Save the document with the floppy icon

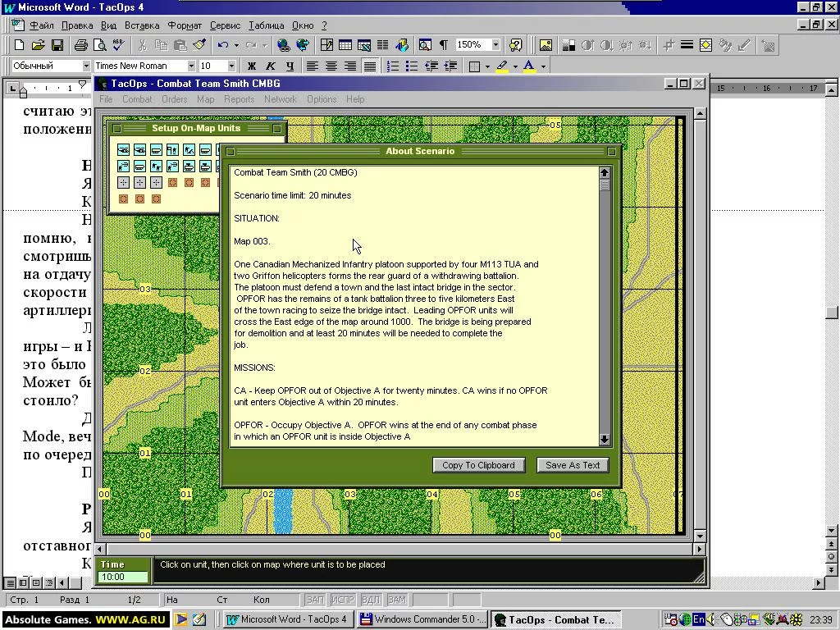(57, 45)
